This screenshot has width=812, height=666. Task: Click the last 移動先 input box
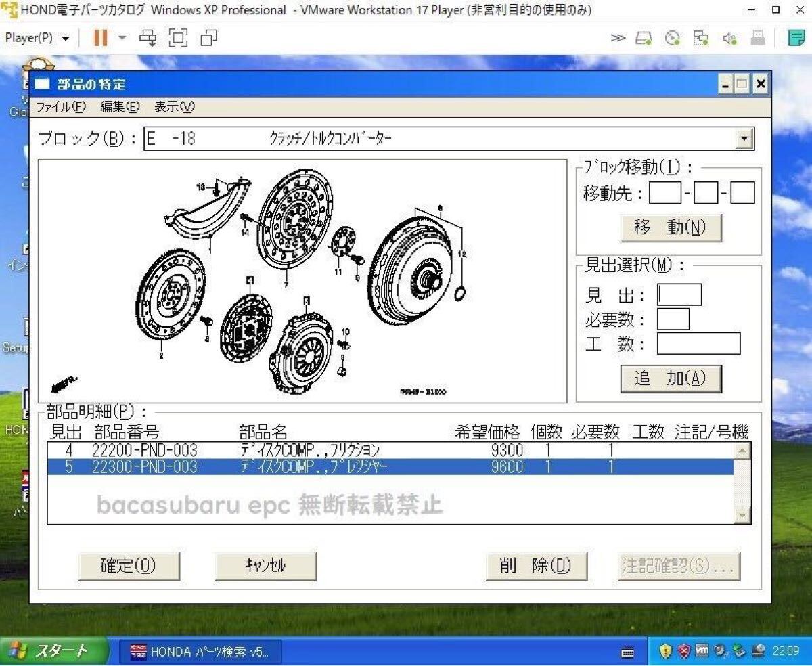click(742, 194)
